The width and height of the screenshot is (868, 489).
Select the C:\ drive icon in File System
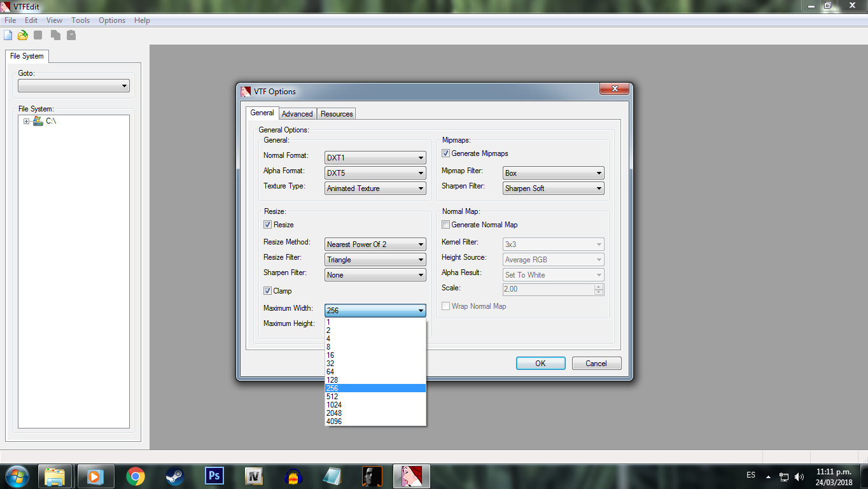pos(38,121)
